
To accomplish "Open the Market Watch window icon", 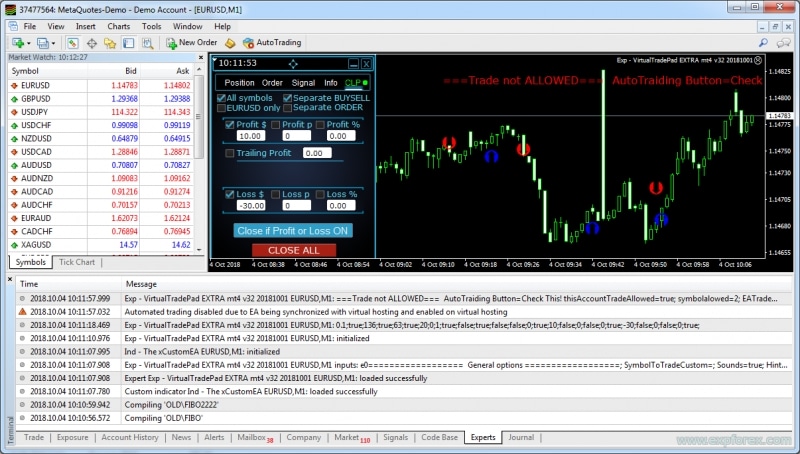I will (x=73, y=43).
